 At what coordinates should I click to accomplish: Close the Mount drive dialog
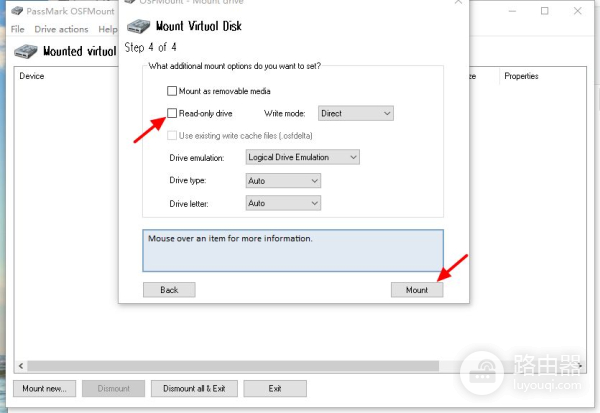[x=458, y=2]
